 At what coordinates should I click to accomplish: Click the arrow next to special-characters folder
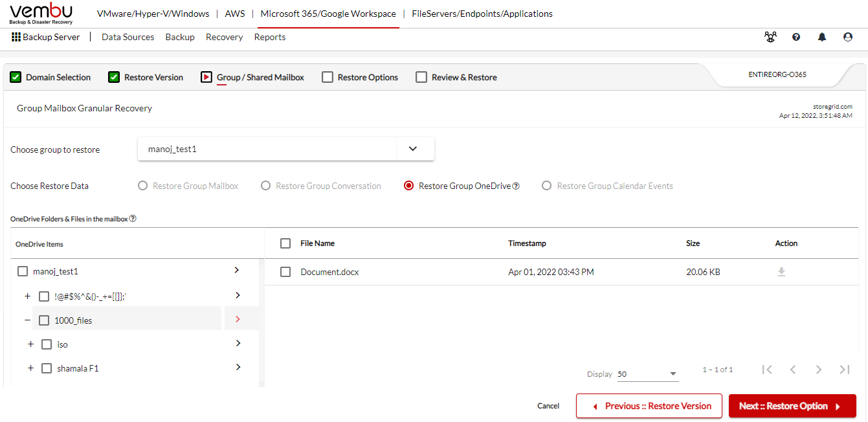(238, 295)
